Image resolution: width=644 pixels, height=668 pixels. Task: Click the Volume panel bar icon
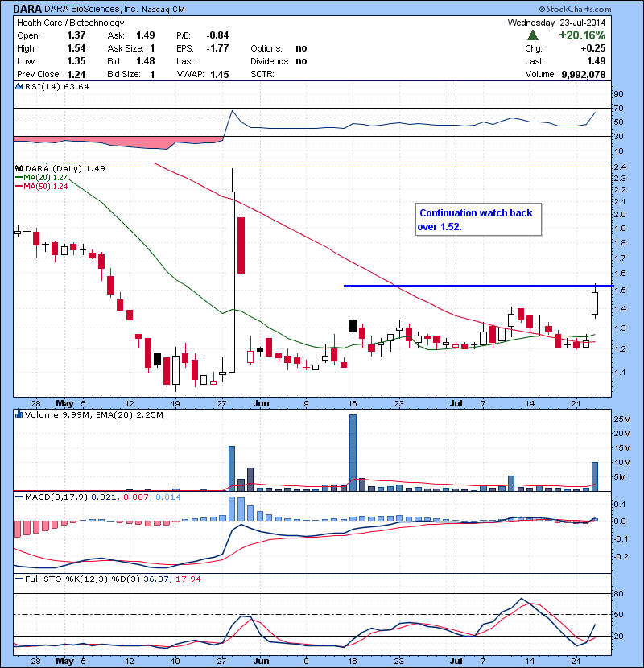tap(19, 414)
